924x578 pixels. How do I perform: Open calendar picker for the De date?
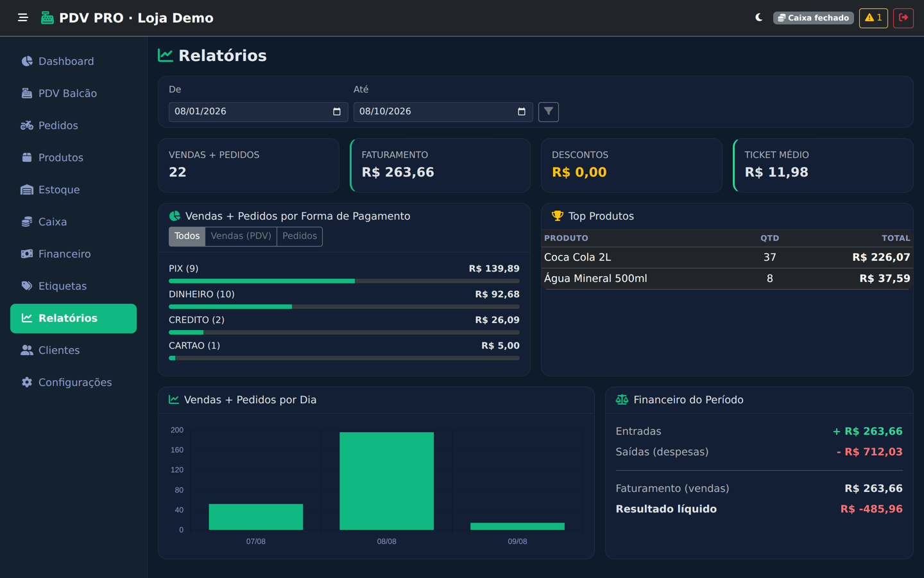click(337, 112)
